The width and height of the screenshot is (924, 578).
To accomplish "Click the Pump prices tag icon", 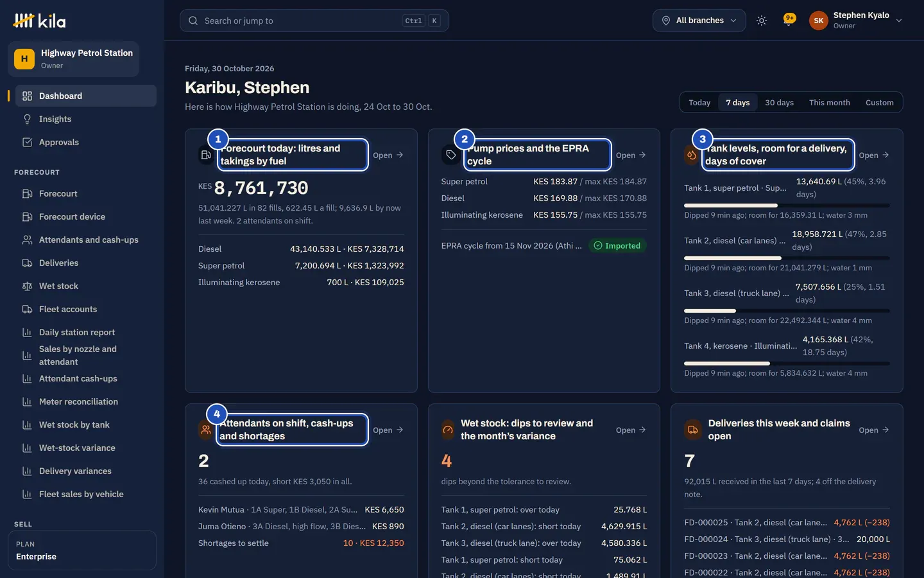I will point(451,155).
